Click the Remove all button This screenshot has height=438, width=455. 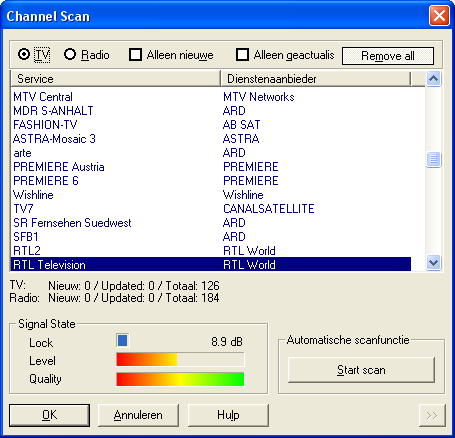tap(388, 56)
